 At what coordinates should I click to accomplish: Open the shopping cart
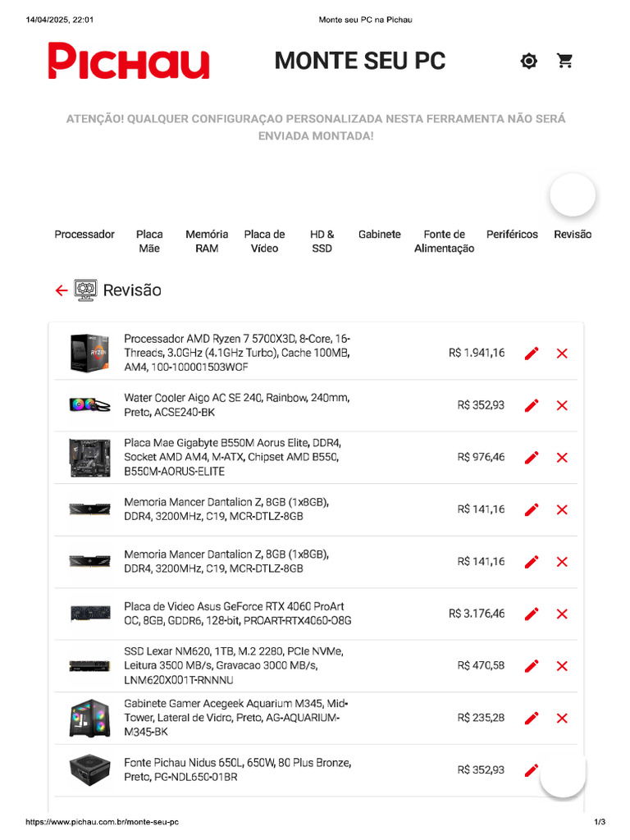coord(564,61)
